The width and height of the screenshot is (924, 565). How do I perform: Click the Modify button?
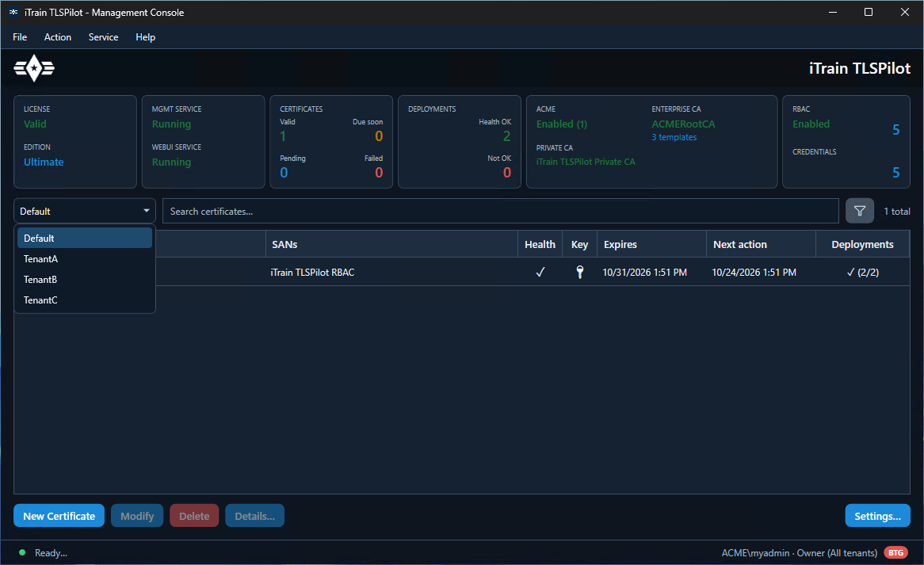(137, 516)
